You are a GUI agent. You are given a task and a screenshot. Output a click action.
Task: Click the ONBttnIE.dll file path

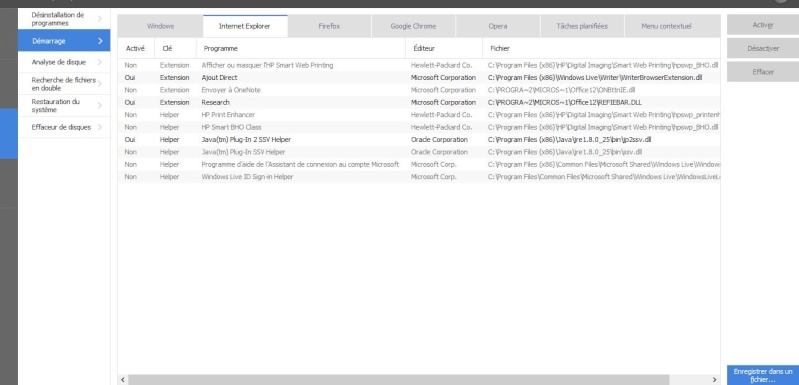(x=561, y=90)
